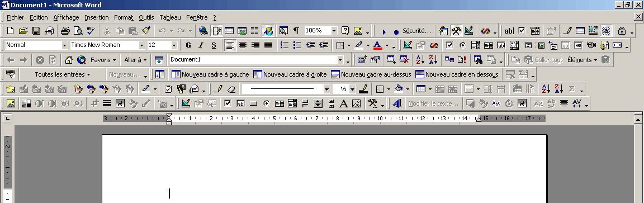Apply italic formatting with the I button

201,45
